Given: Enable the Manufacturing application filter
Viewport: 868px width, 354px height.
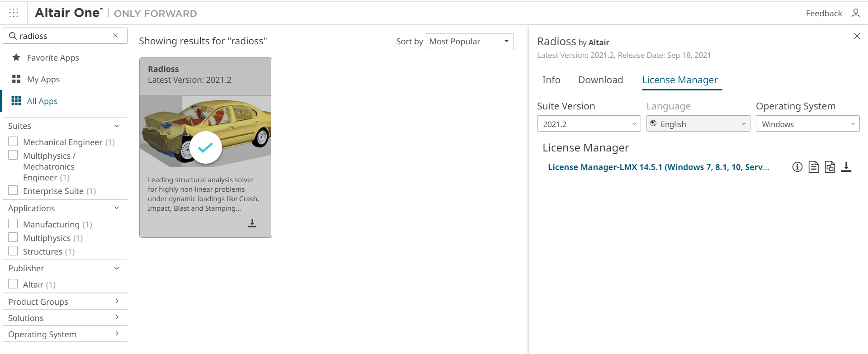Looking at the screenshot, I should pyautogui.click(x=13, y=224).
